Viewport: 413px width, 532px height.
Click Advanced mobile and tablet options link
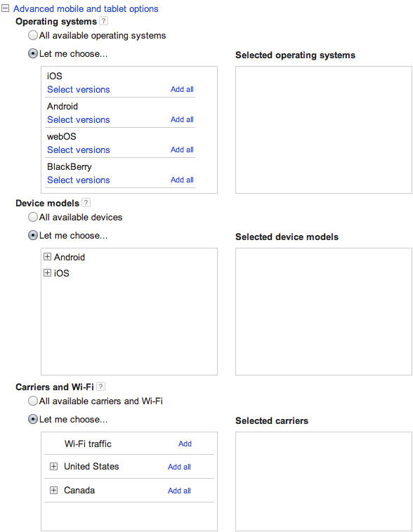tap(86, 9)
